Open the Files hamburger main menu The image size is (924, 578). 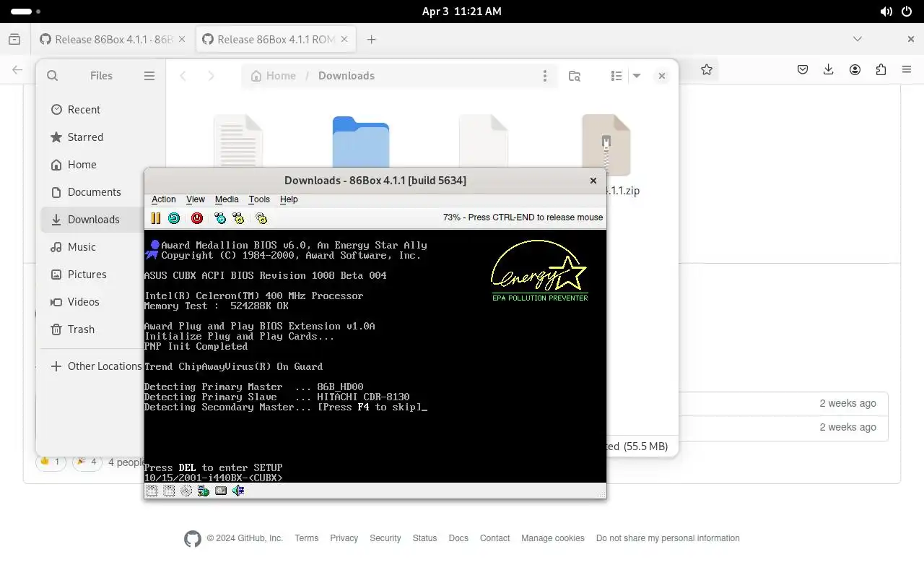(149, 76)
